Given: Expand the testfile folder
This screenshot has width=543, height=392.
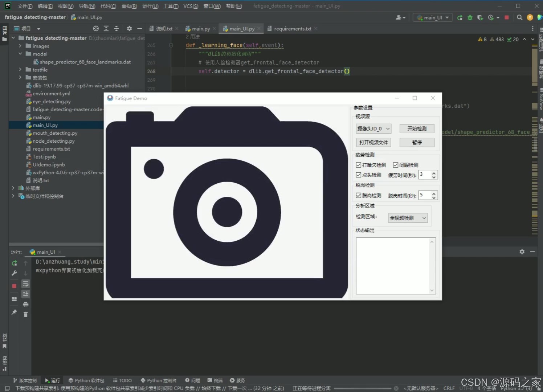Looking at the screenshot, I should pyautogui.click(x=20, y=70).
